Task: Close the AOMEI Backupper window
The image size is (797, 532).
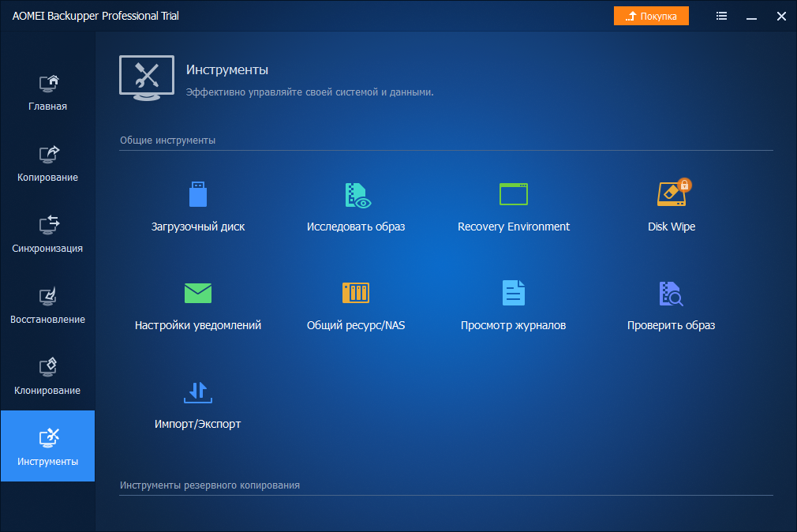Action: pos(781,17)
